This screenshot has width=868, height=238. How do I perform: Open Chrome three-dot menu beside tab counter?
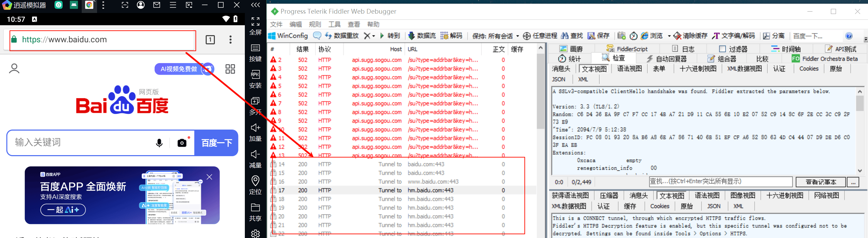tap(231, 40)
